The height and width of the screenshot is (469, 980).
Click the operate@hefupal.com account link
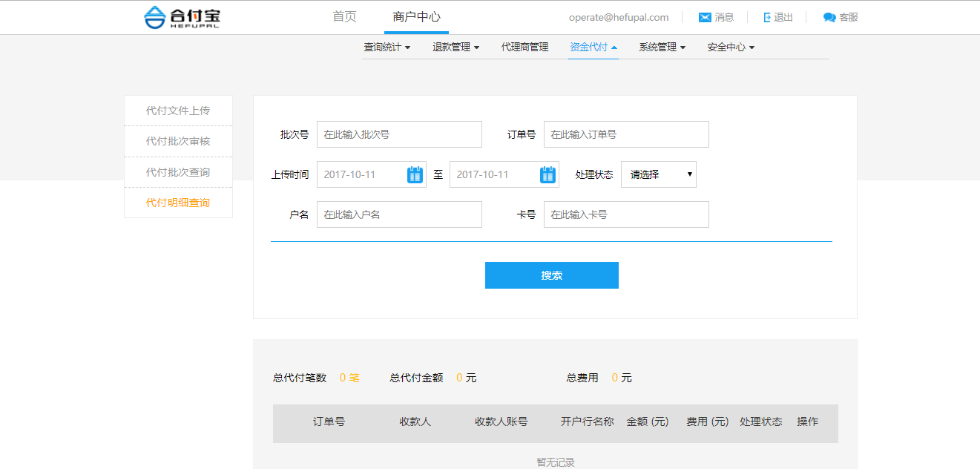coord(619,17)
